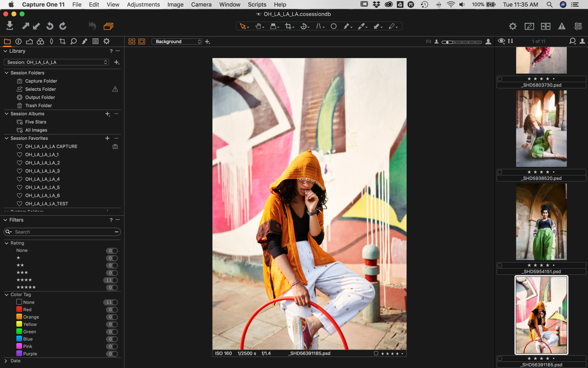
Task: Collapse the Session Favorites section
Action: click(7, 138)
